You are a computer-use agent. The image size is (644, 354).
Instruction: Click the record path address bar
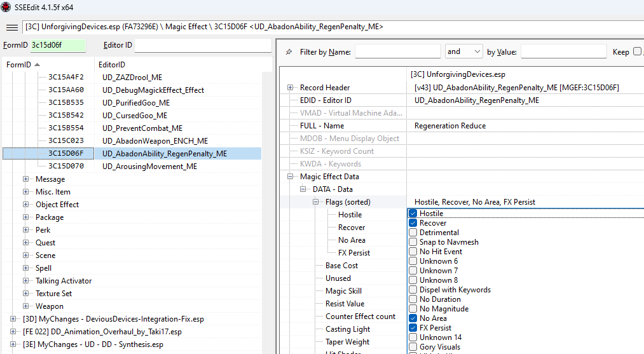(x=333, y=27)
